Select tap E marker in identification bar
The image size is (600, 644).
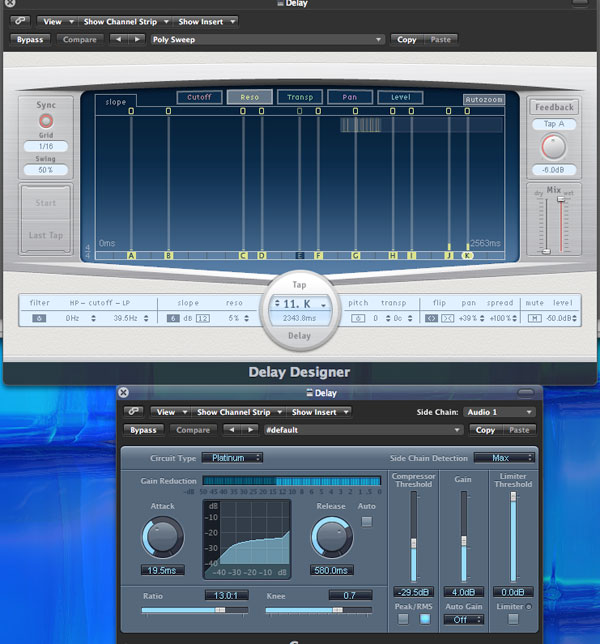point(300,255)
